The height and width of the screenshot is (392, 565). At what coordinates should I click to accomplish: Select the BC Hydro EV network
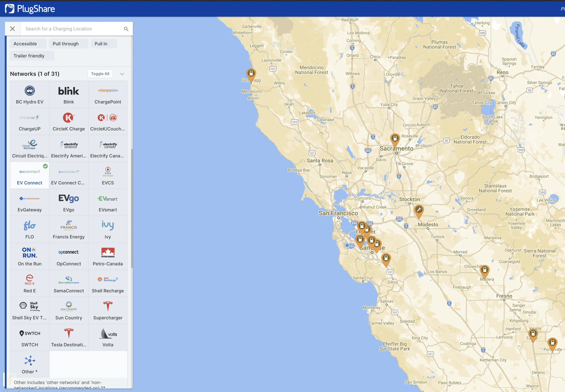coord(30,95)
